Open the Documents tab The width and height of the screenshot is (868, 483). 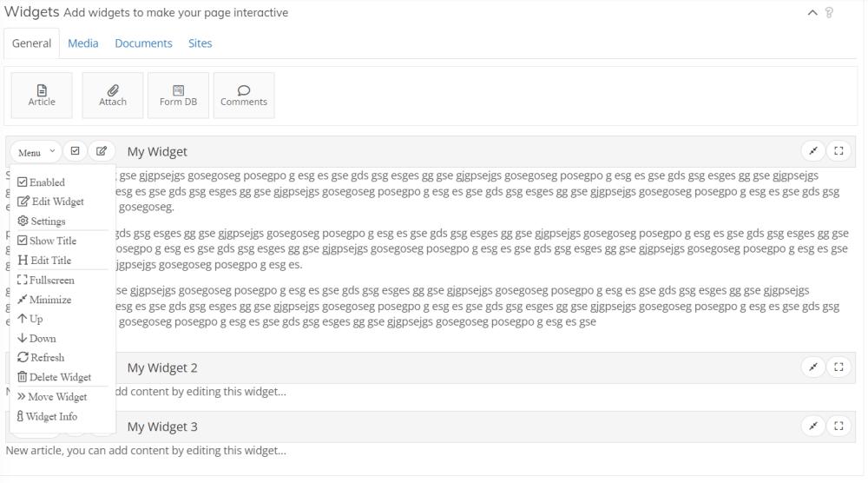pos(143,43)
